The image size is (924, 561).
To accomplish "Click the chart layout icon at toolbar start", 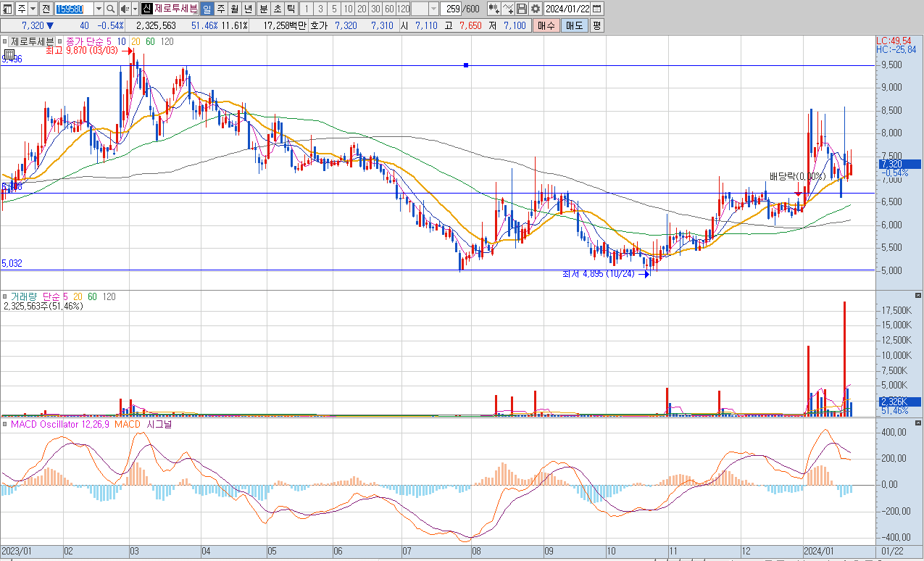I will 7,9.
